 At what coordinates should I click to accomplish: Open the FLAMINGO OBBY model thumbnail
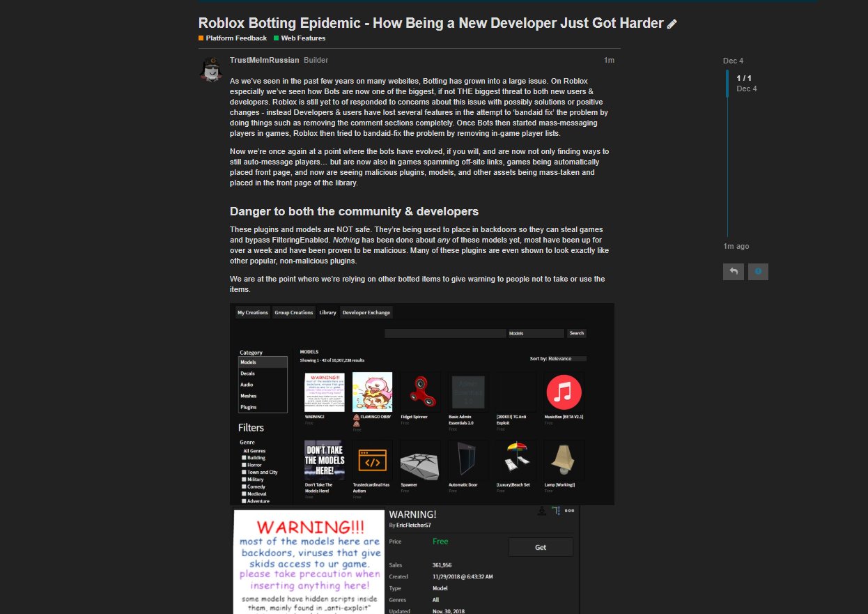373,392
